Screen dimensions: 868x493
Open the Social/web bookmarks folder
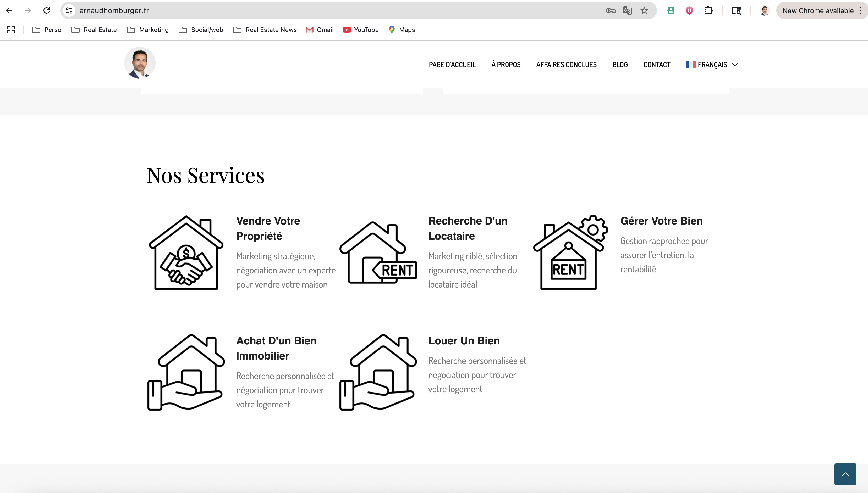[x=201, y=30]
